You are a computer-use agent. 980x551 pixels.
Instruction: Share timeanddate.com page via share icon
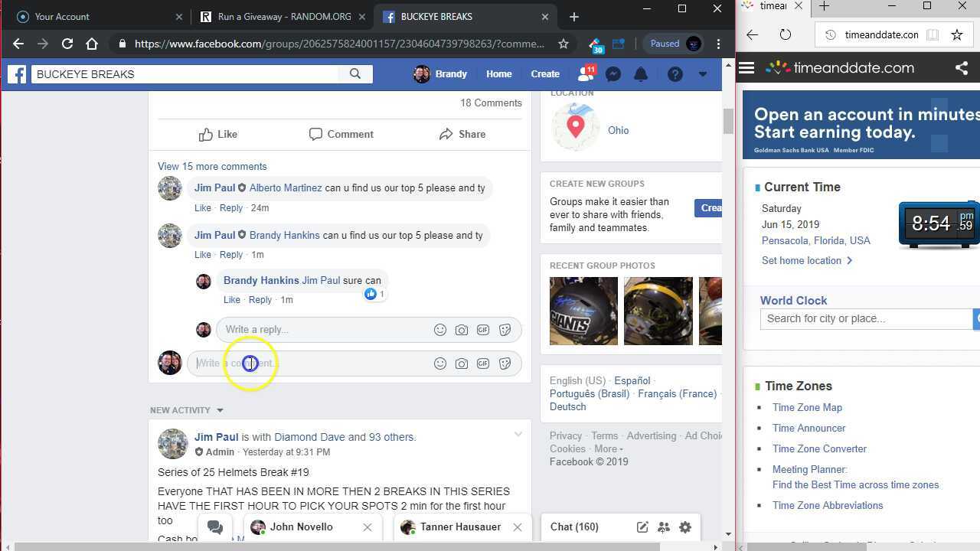[962, 68]
